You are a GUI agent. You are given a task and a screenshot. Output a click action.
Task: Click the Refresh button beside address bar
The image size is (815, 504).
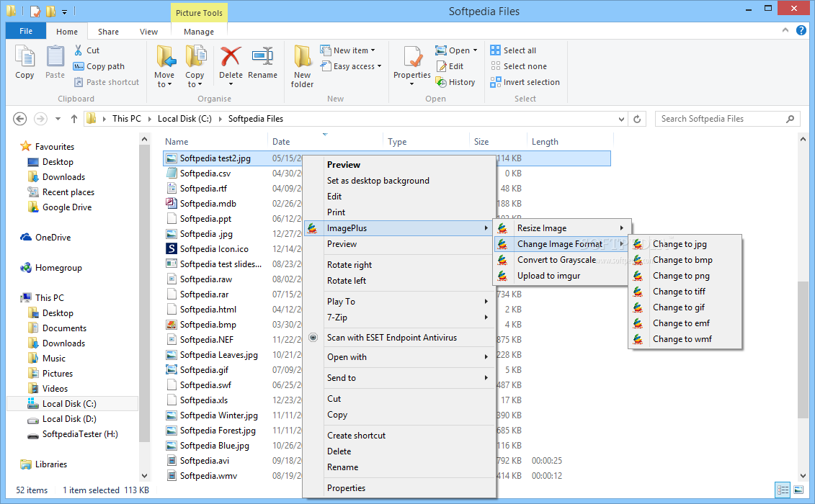coord(637,119)
